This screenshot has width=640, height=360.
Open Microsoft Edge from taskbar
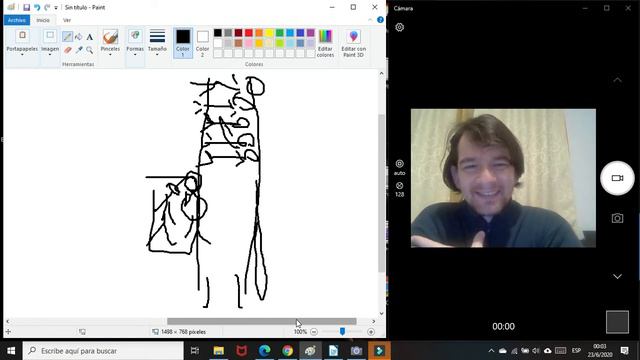[x=264, y=351]
